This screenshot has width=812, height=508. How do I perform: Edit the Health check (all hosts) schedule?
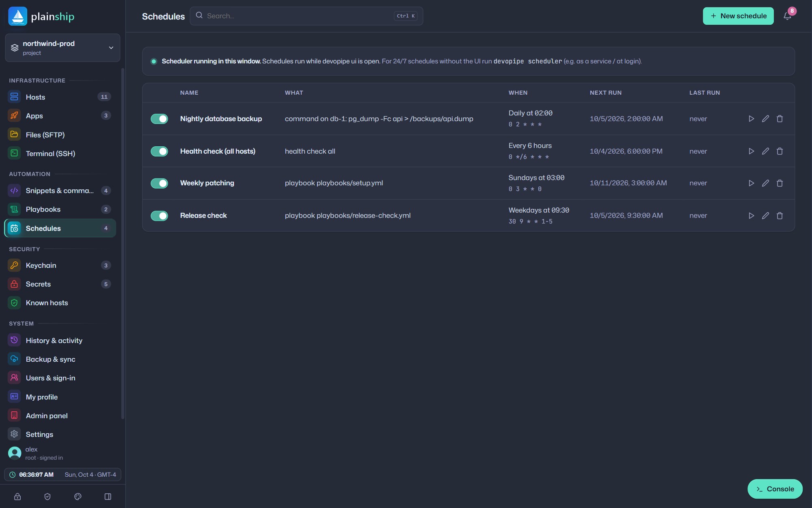765,151
